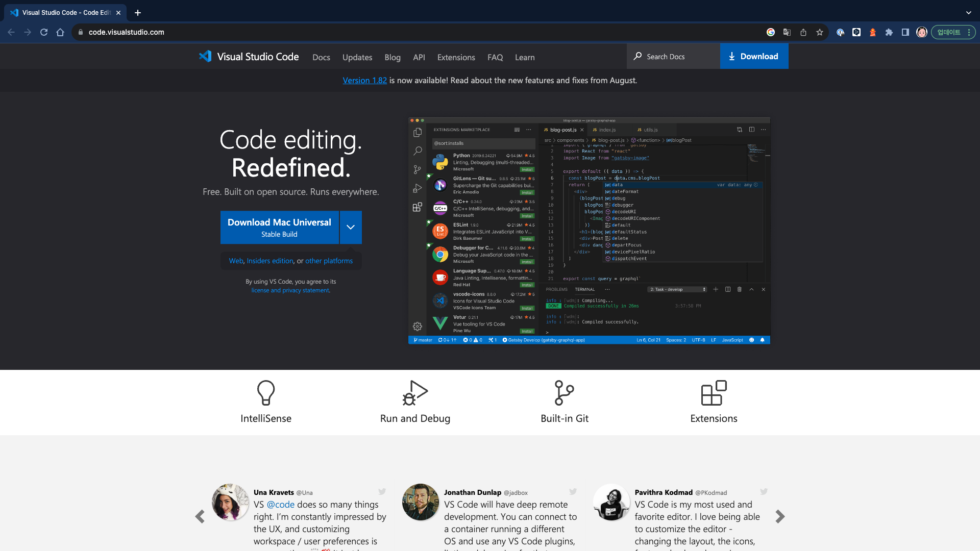Screen dimensions: 980x551
Task: Toggle the browser side panel
Action: (x=905, y=32)
